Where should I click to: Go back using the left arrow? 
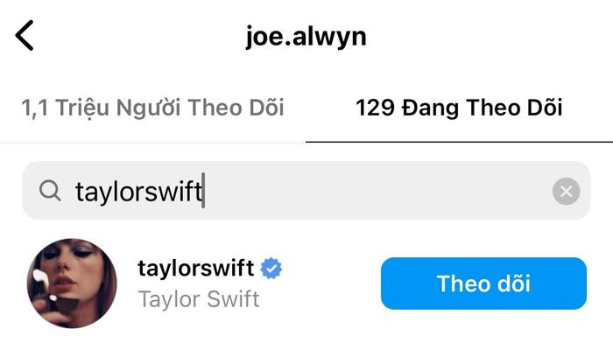[x=25, y=36]
